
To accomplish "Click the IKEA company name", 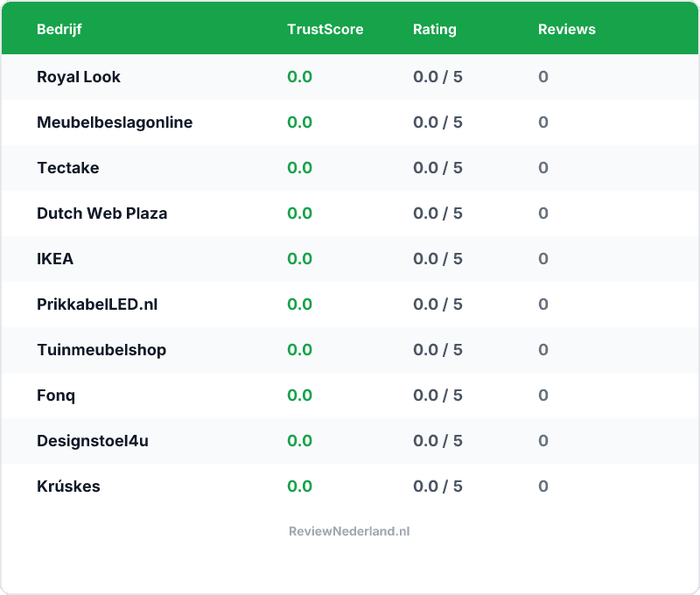I will [55, 259].
